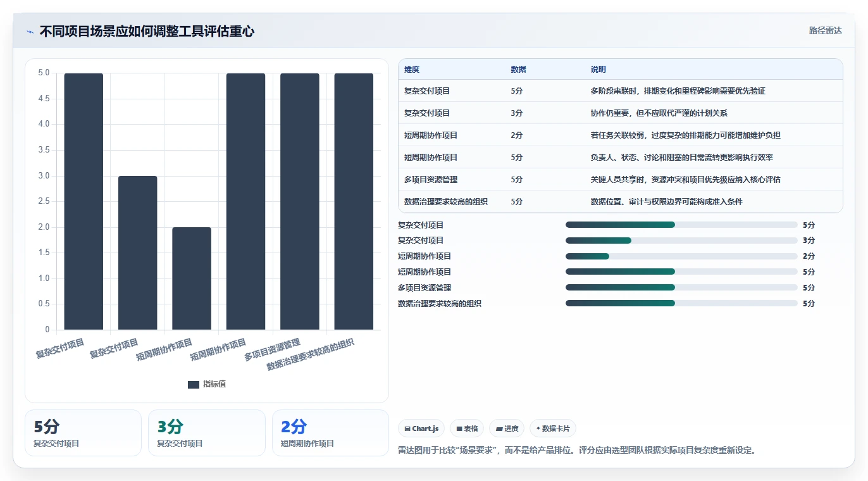The width and height of the screenshot is (868, 481).
Task: Click the 3分 复杂交付项目 summary card
Action: coord(207,433)
